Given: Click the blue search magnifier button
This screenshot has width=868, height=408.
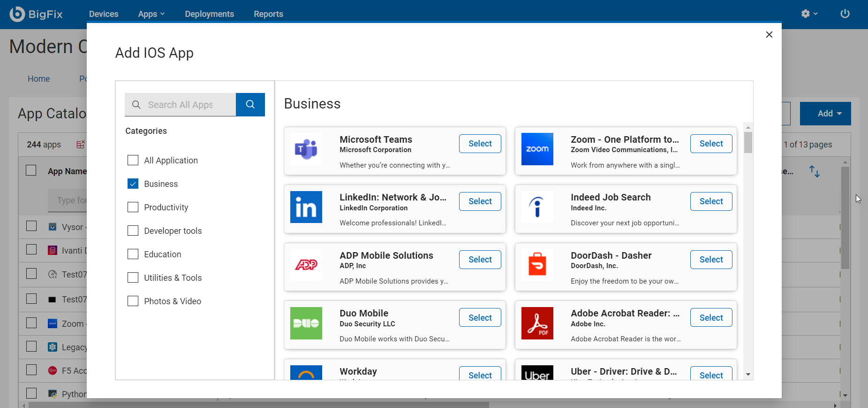Looking at the screenshot, I should pyautogui.click(x=250, y=105).
